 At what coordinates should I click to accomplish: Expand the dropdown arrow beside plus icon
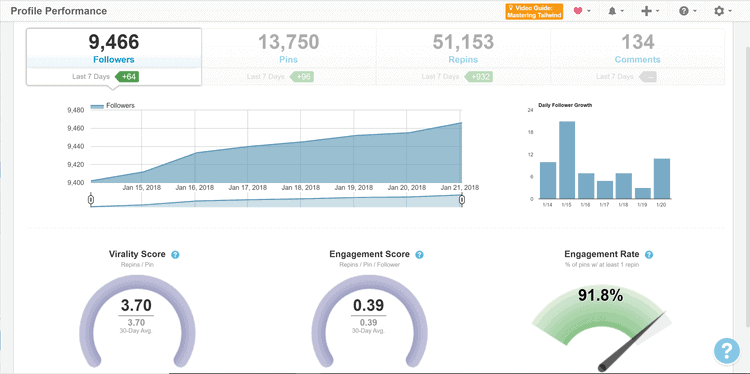tap(658, 11)
